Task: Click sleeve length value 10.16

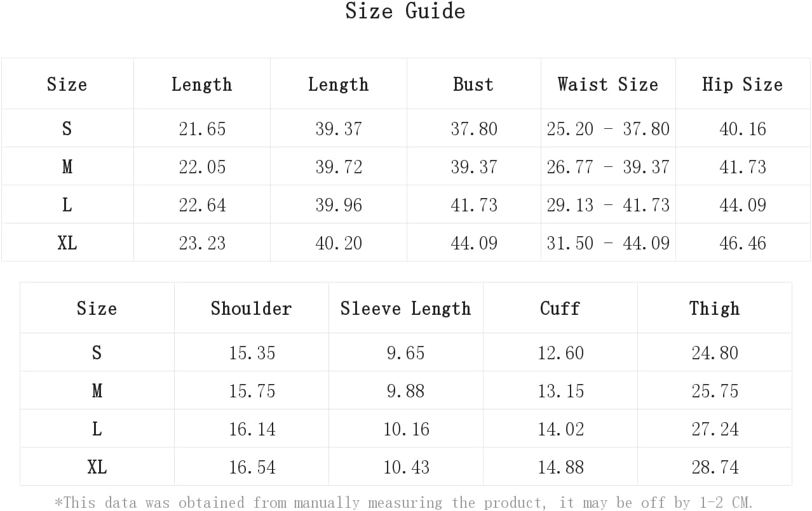Action: pos(407,429)
